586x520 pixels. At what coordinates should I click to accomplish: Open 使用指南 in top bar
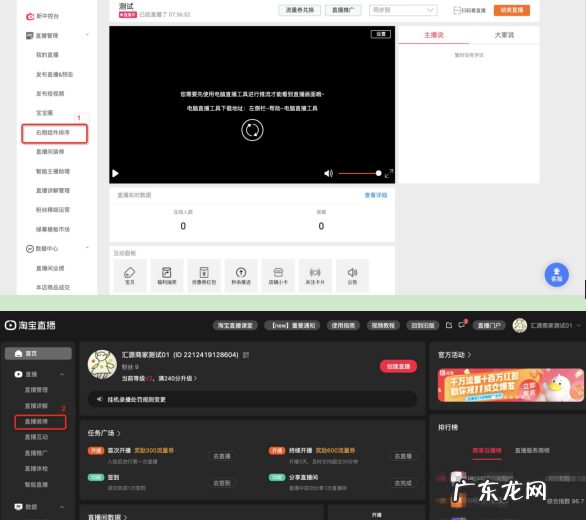click(x=343, y=326)
